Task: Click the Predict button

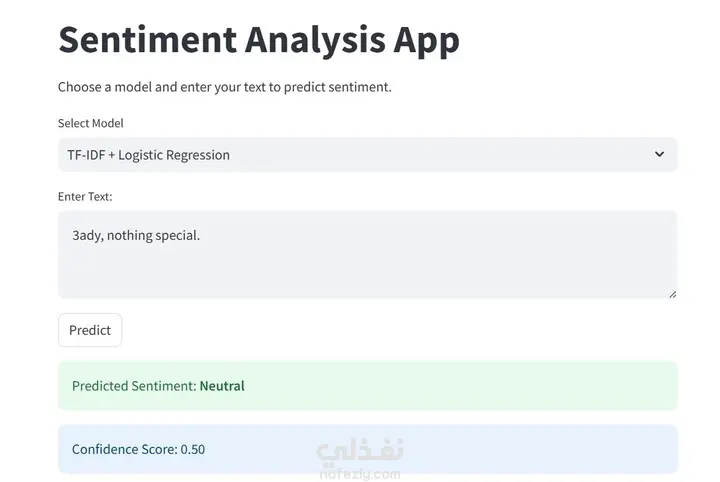Action: (90, 330)
